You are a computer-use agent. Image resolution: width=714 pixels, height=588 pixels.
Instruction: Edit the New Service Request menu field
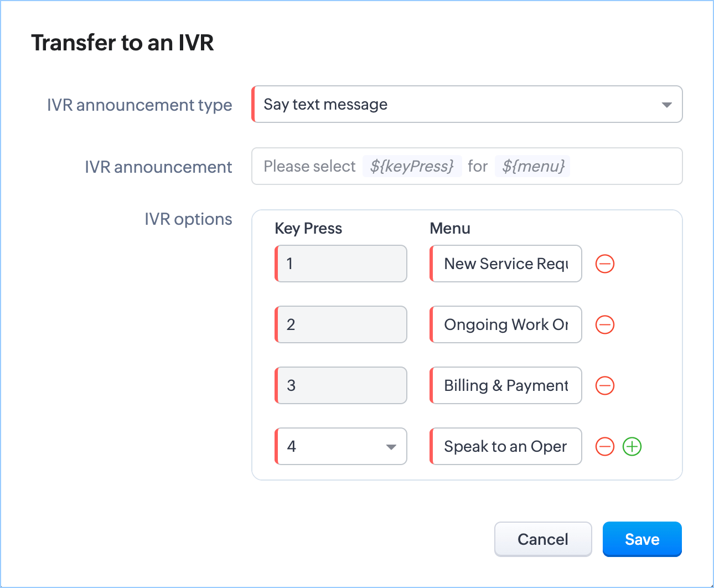click(x=506, y=264)
